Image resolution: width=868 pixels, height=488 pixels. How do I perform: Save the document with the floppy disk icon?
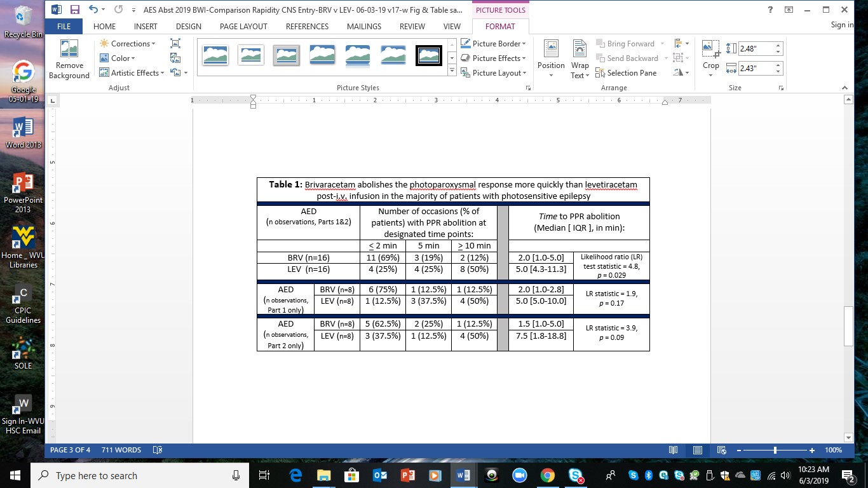pos(75,10)
